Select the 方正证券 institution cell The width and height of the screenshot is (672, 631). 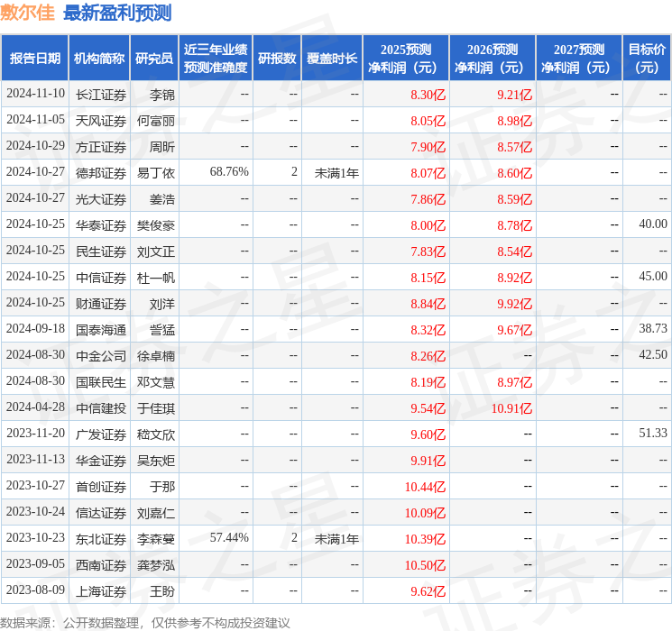pos(101,147)
